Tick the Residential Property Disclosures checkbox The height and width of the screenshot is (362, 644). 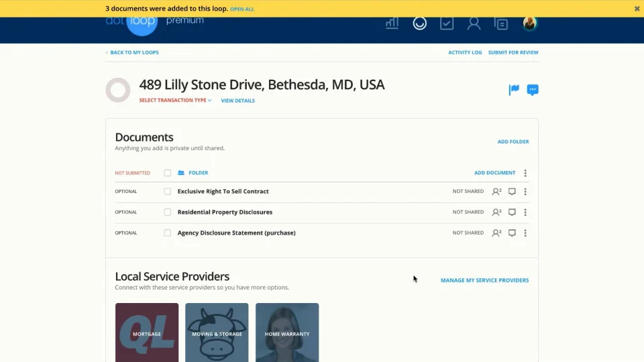(x=168, y=213)
